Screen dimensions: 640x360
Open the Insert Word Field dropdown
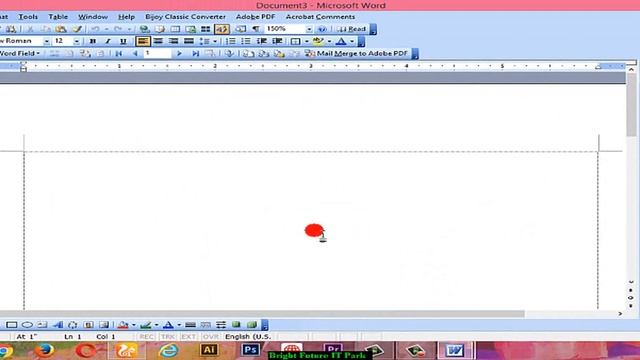(20, 53)
